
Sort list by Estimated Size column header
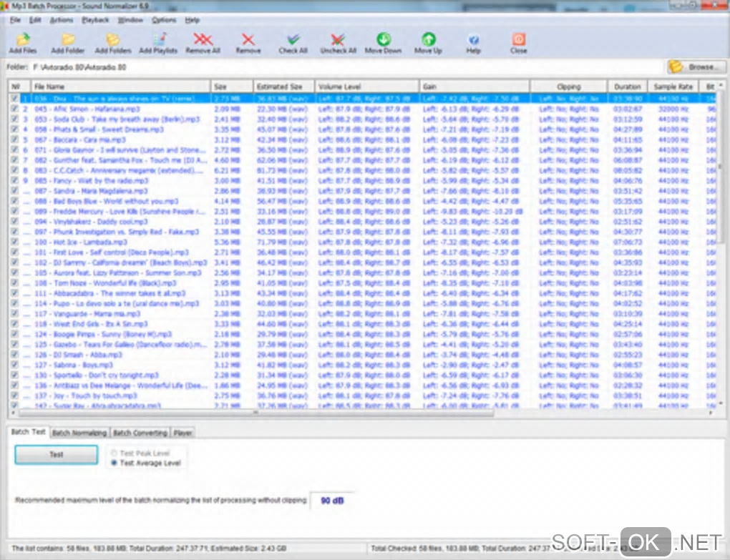(284, 87)
